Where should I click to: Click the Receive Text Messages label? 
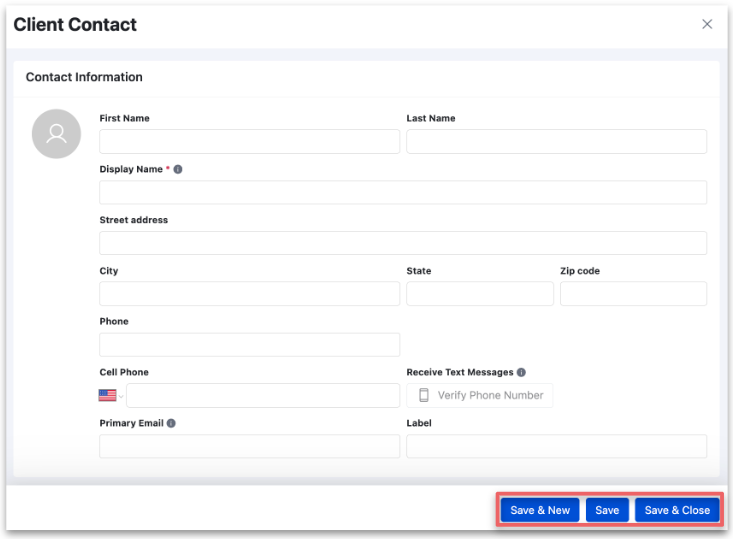(x=460, y=372)
